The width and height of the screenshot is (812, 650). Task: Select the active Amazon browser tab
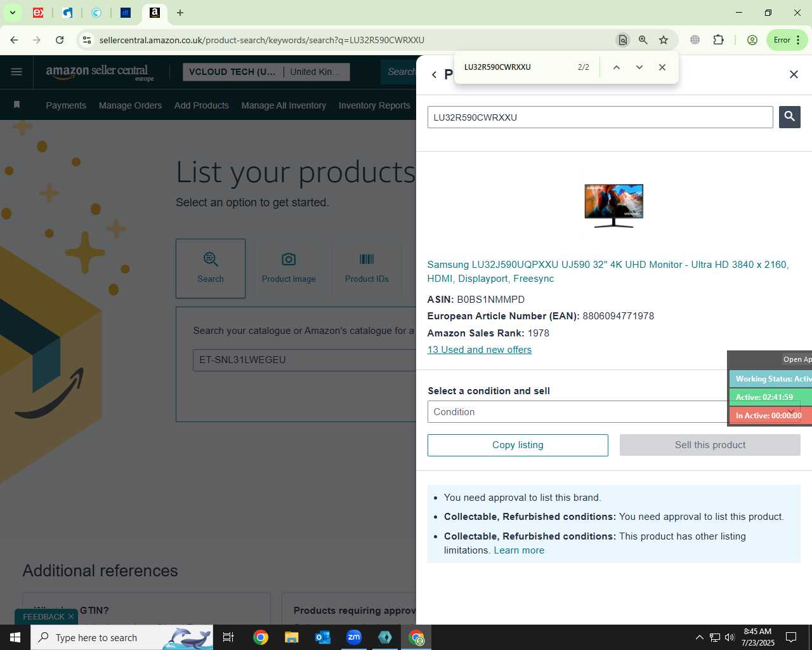(154, 13)
